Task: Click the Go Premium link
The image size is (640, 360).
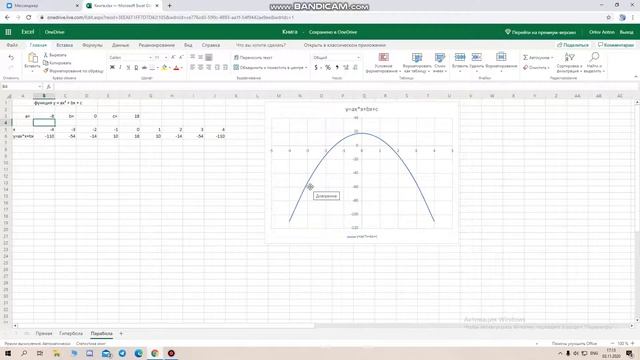Action: (540, 32)
